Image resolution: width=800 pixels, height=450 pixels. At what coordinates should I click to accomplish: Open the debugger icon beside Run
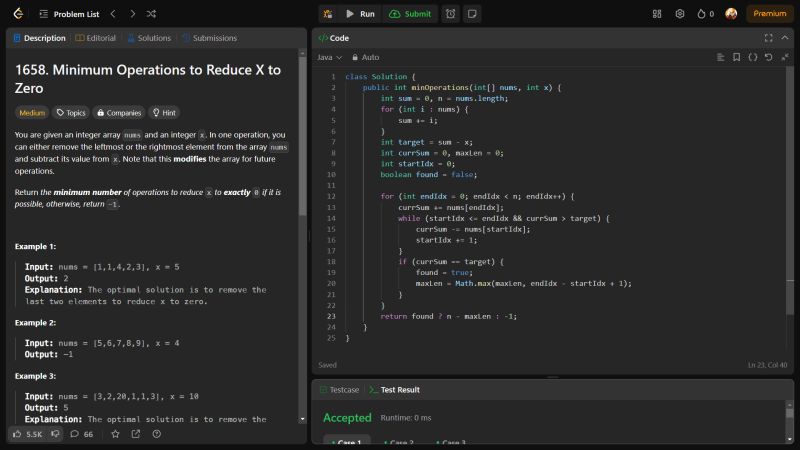[327, 14]
